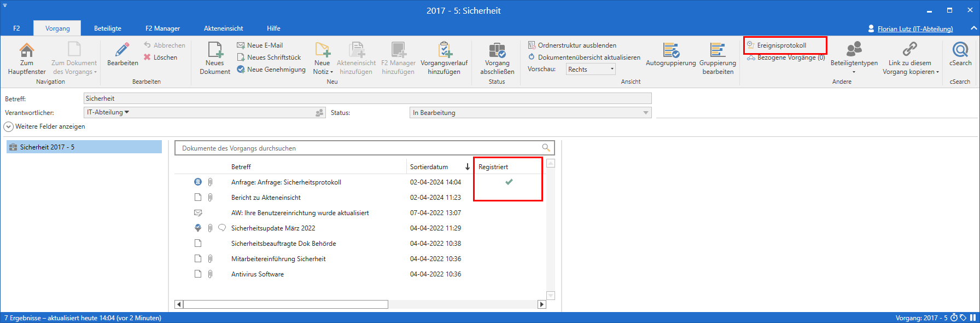The image size is (980, 323).
Task: Click the horizontal scrollbar in document list
Action: tap(285, 304)
